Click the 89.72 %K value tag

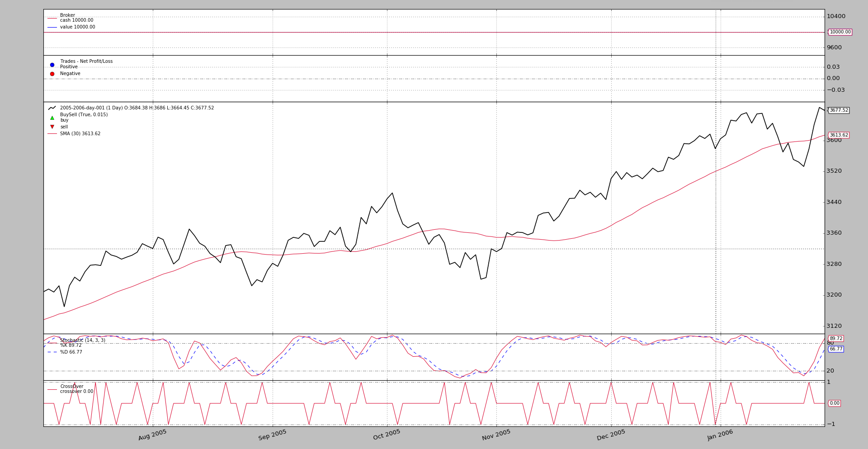pos(835,339)
